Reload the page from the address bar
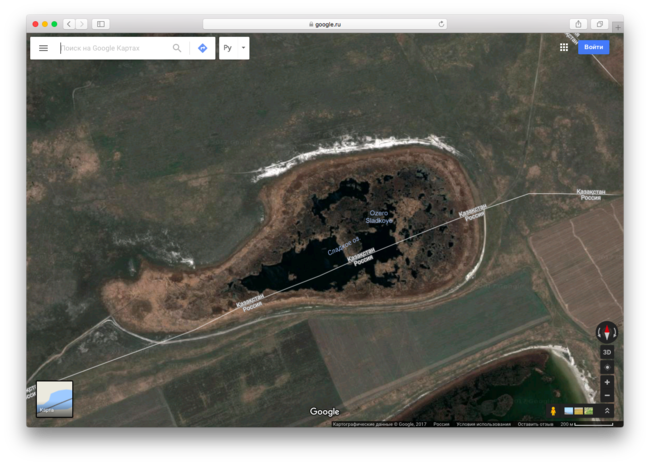Image resolution: width=650 pixels, height=465 pixels. (441, 24)
